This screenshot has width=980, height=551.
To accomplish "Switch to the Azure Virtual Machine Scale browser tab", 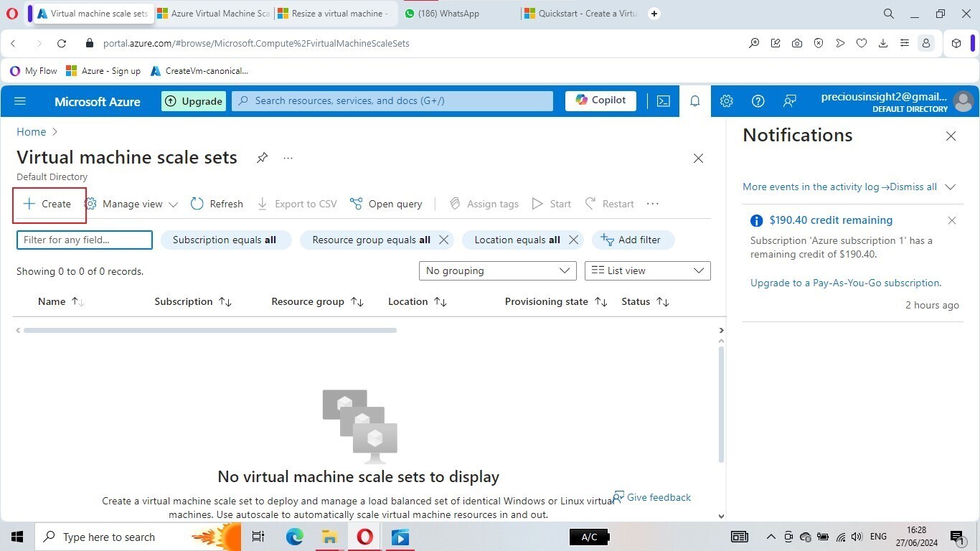I will click(213, 14).
